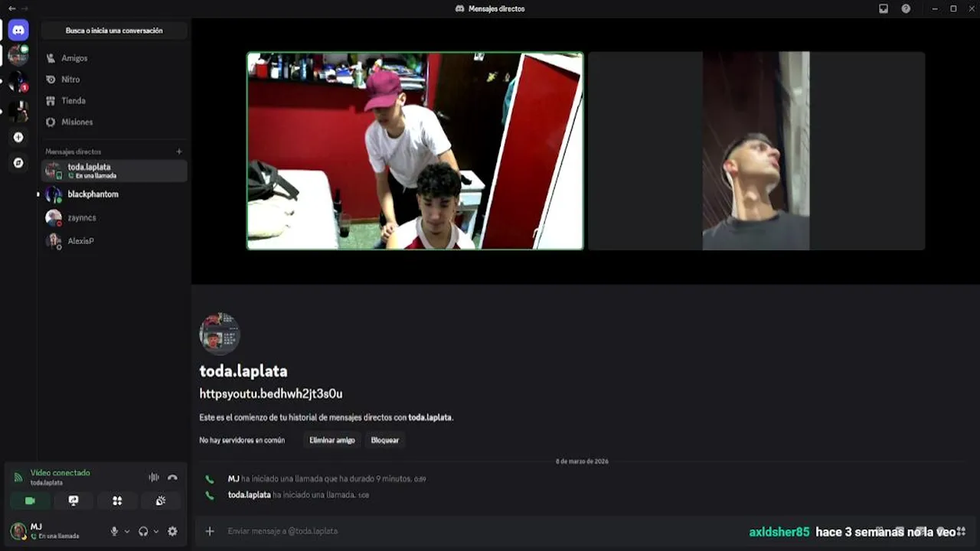
Task: Click the search or start conversation box
Action: (x=114, y=31)
